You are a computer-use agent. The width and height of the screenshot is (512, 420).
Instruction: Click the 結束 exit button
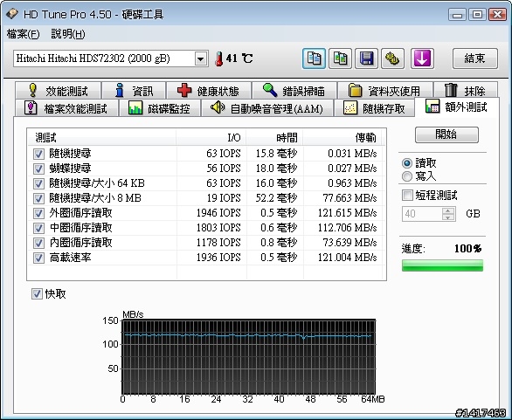click(x=475, y=59)
